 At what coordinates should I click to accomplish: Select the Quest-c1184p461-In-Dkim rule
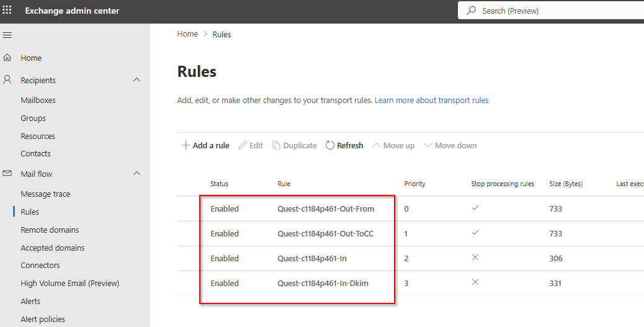[323, 283]
